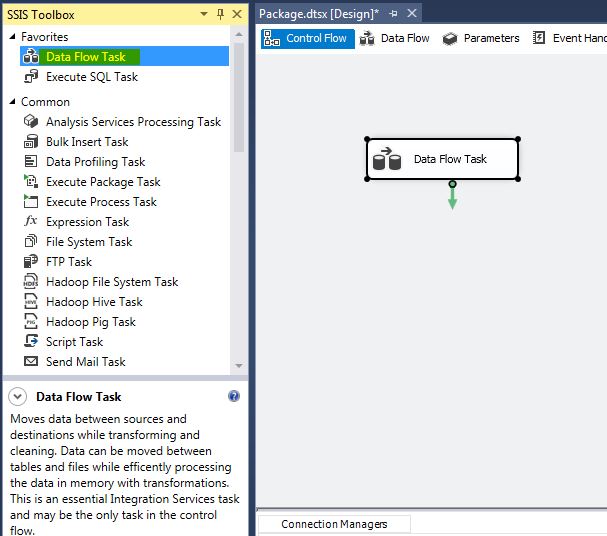This screenshot has height=536, width=607.
Task: Open the Parameters tab
Action: pos(481,38)
